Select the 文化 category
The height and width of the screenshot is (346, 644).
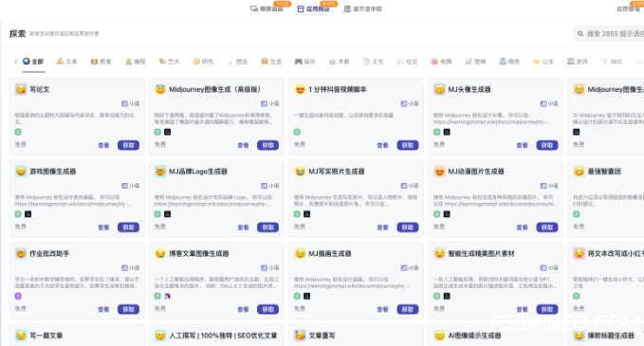pos(374,62)
